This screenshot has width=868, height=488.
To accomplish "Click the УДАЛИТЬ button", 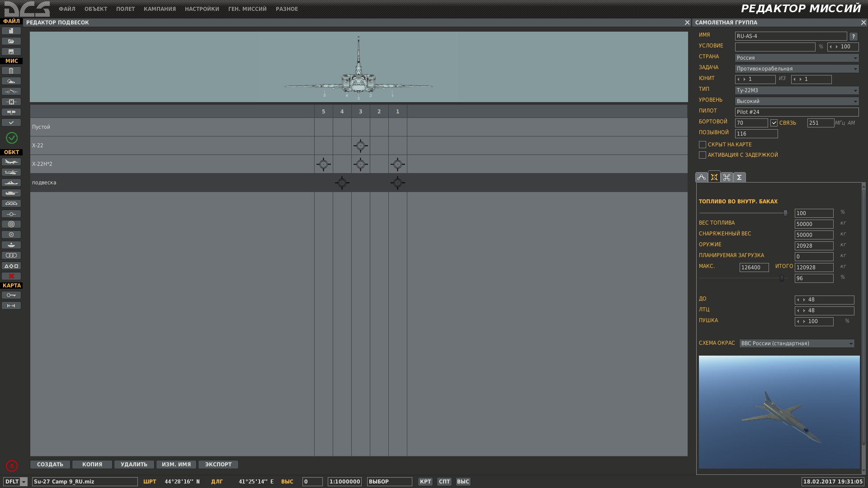I will [x=134, y=465].
